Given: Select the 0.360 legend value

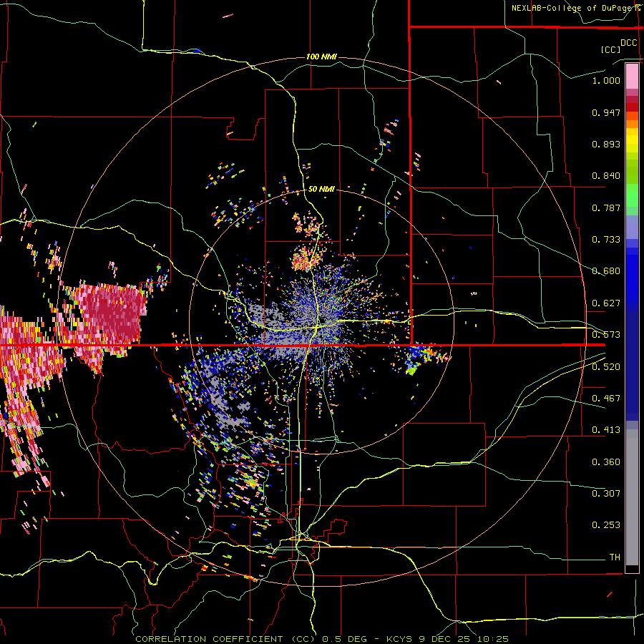Looking at the screenshot, I should tap(606, 462).
